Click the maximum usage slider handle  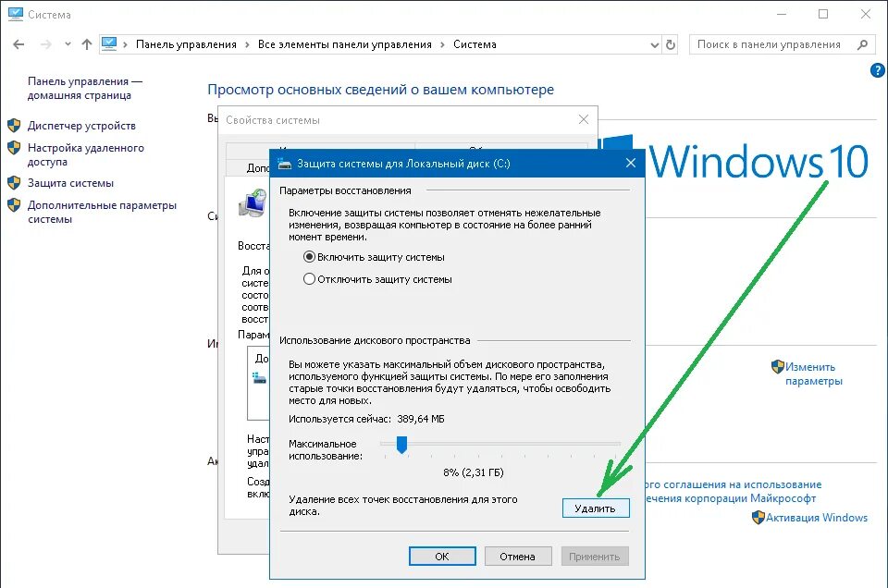[x=401, y=445]
